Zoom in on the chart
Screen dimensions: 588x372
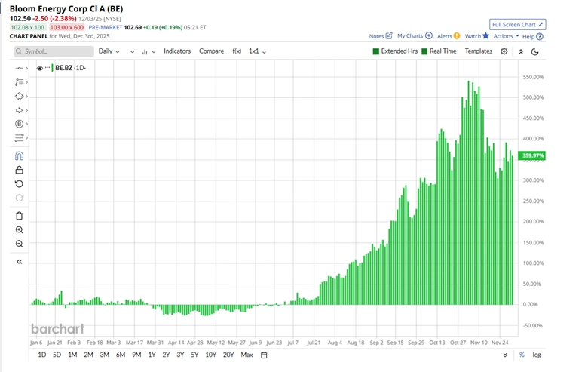click(19, 229)
